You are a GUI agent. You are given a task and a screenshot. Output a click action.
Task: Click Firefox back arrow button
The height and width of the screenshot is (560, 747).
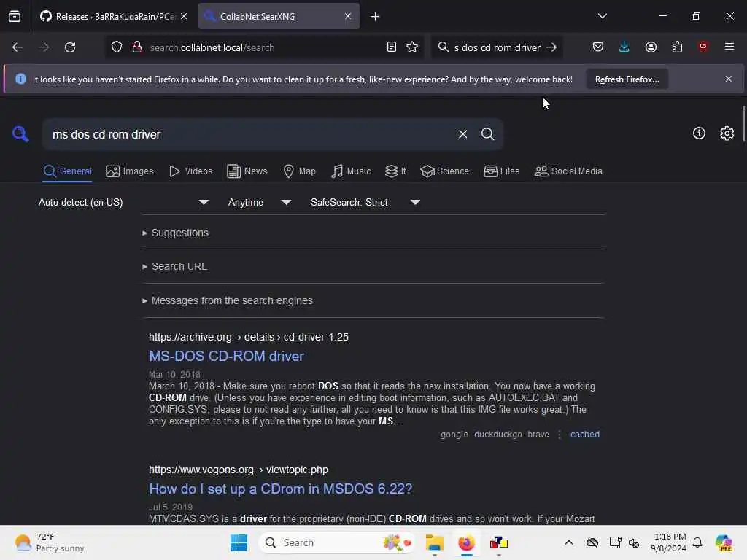(18, 47)
